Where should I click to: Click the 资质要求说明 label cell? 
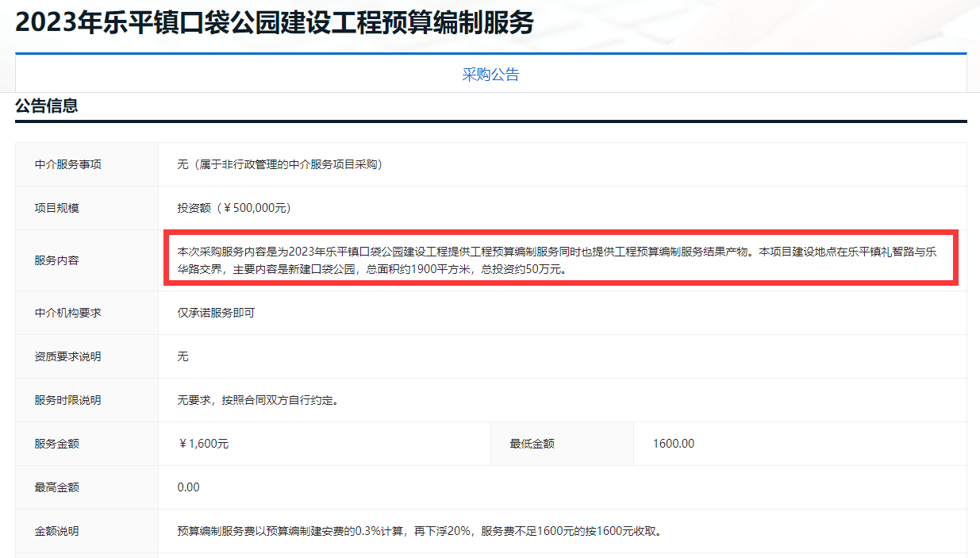[x=87, y=356]
